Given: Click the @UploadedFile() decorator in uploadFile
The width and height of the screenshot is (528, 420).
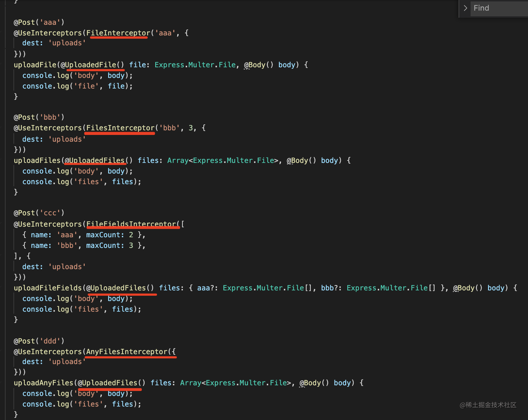Looking at the screenshot, I should [92, 65].
